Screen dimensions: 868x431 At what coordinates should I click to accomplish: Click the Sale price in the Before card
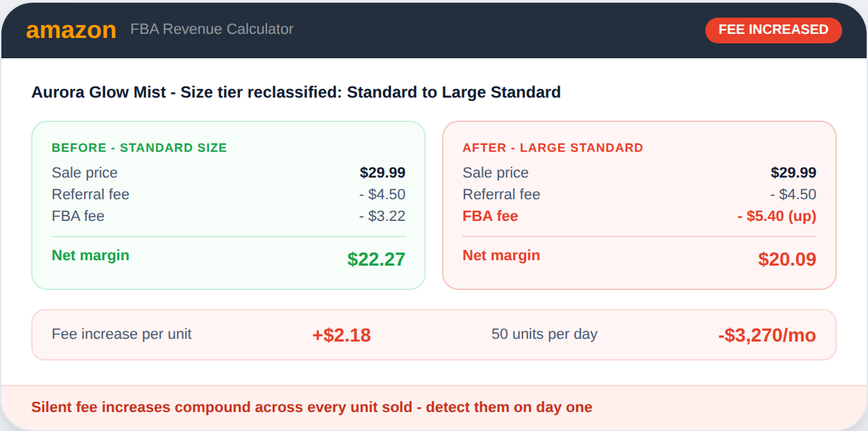(x=85, y=173)
